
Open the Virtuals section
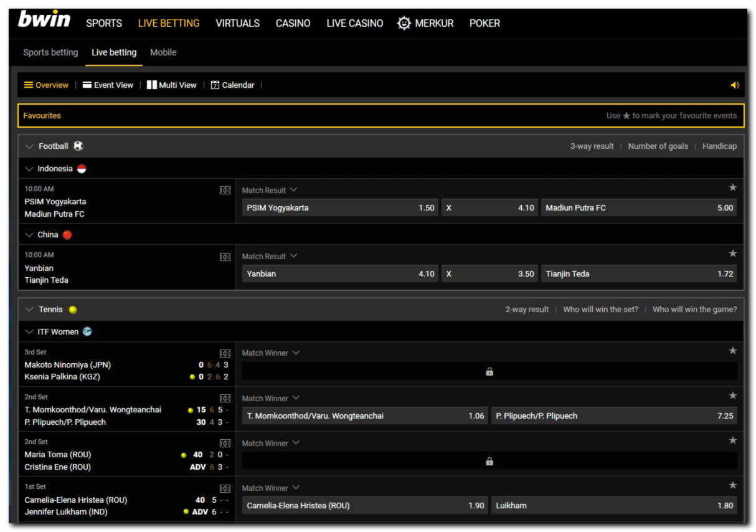(x=238, y=23)
